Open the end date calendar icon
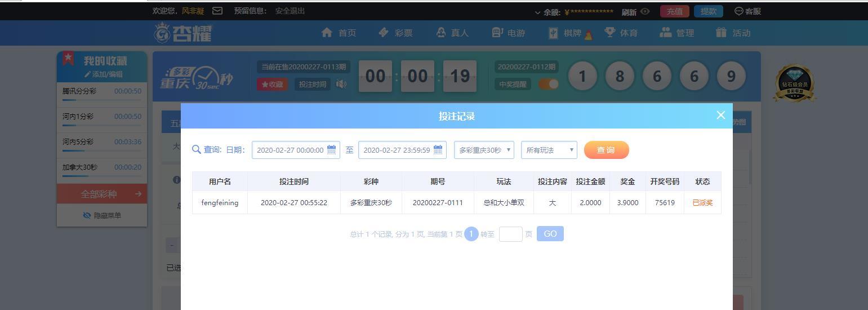The image size is (868, 310). coord(438,150)
